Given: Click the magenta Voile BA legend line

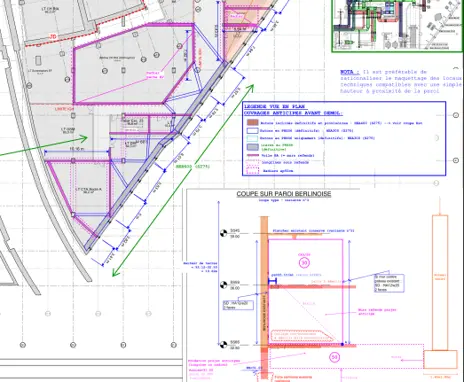Looking at the screenshot, I should pos(252,155).
